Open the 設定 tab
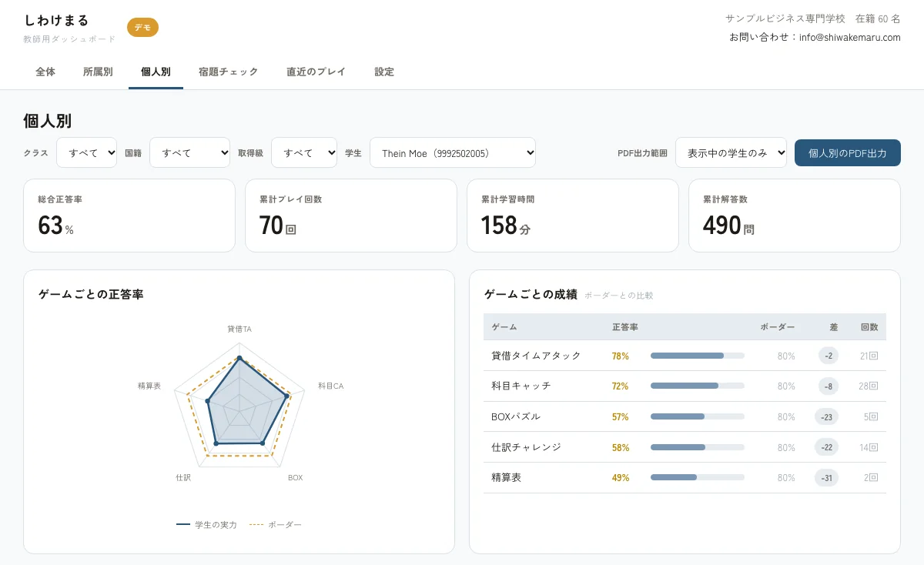924x565 pixels. coord(384,72)
